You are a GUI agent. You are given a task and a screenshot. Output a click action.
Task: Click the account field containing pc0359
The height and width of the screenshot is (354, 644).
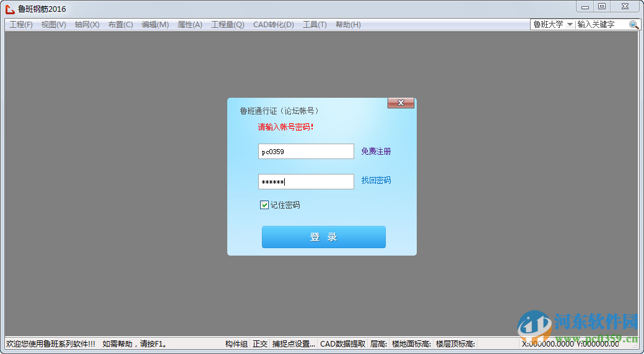306,152
